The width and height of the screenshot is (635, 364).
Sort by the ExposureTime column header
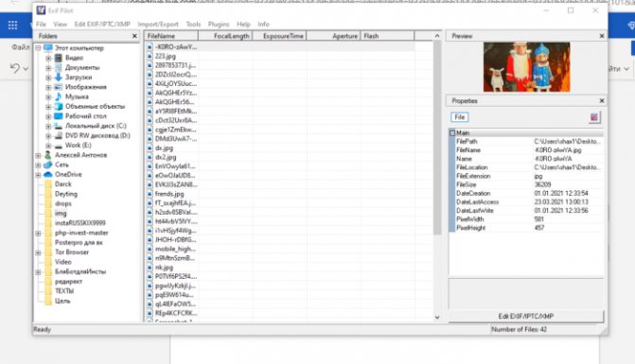click(279, 36)
